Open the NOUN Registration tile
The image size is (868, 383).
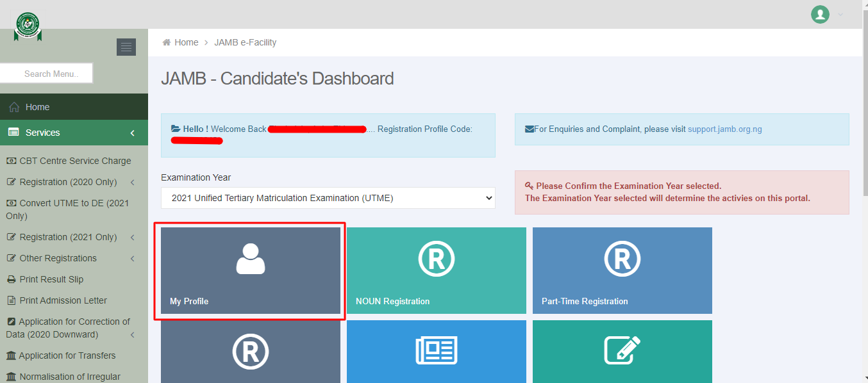tap(436, 270)
